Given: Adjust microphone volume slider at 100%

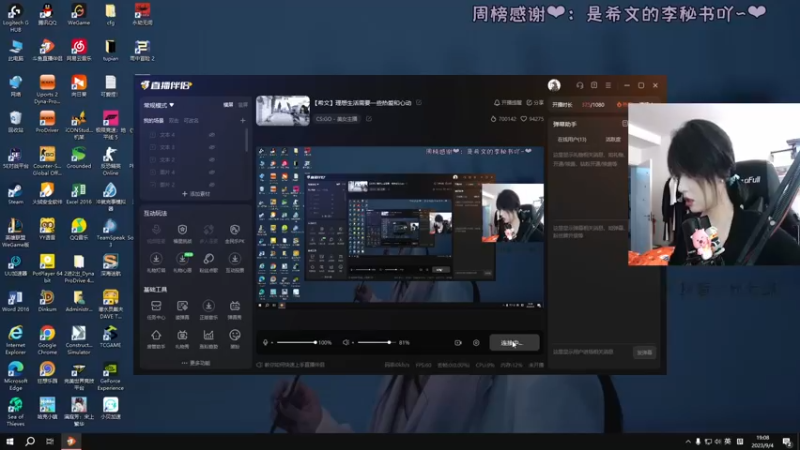Looking at the screenshot, I should tap(296, 342).
